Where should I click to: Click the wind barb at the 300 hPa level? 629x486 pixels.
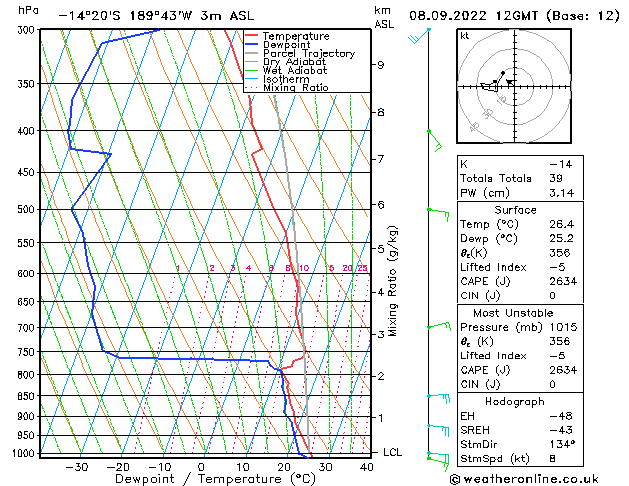[x=419, y=35]
